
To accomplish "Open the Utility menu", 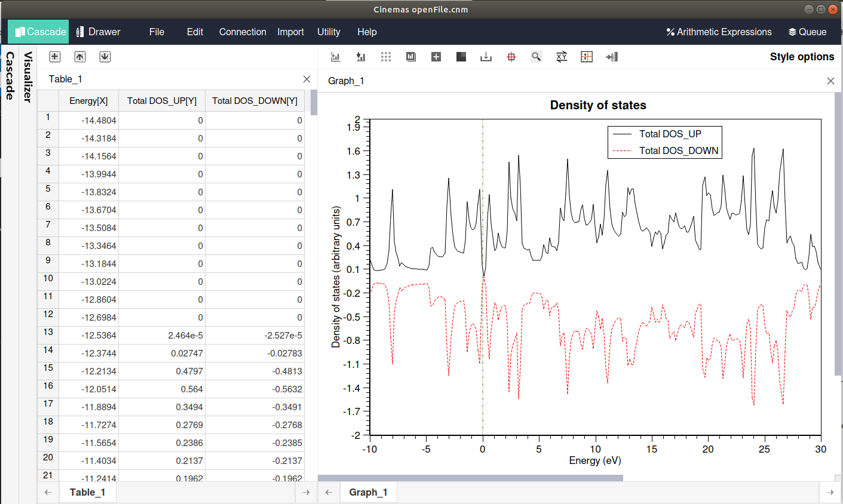I will 329,32.
